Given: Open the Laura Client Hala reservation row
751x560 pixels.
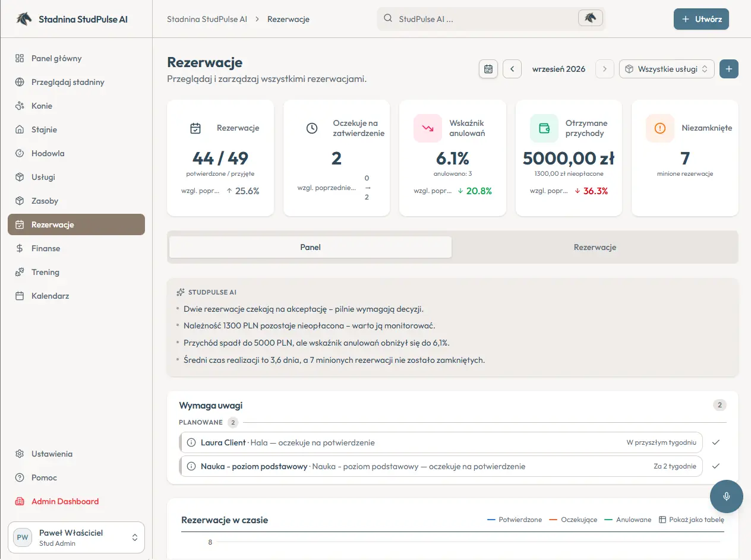Looking at the screenshot, I should [441, 442].
